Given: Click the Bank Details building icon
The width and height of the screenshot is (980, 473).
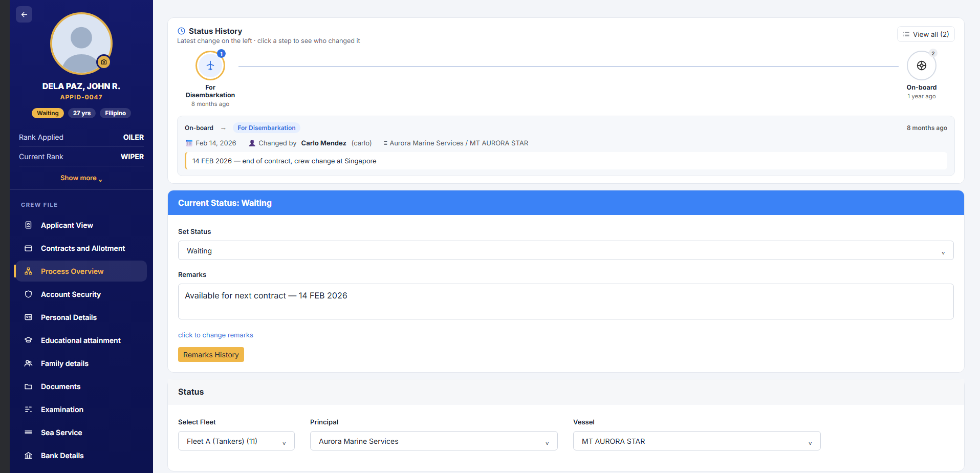Looking at the screenshot, I should (x=29, y=456).
